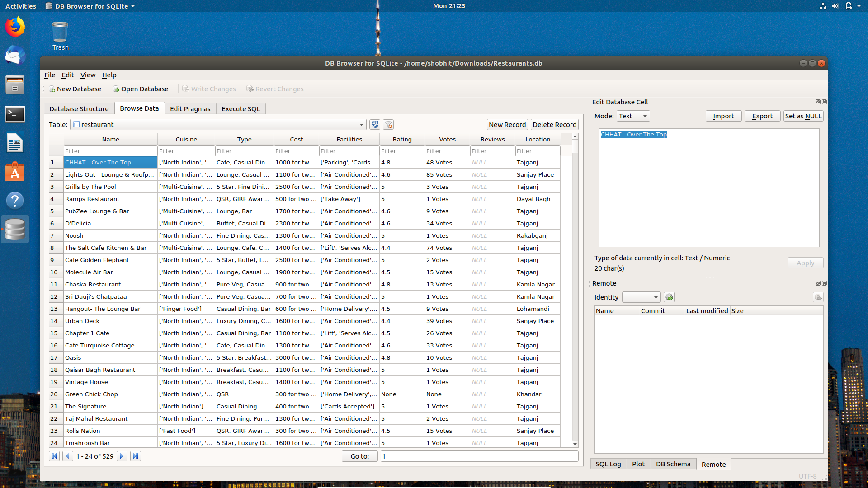Click the Delete Record button
Viewport: 868px width, 488px height.
(x=554, y=125)
